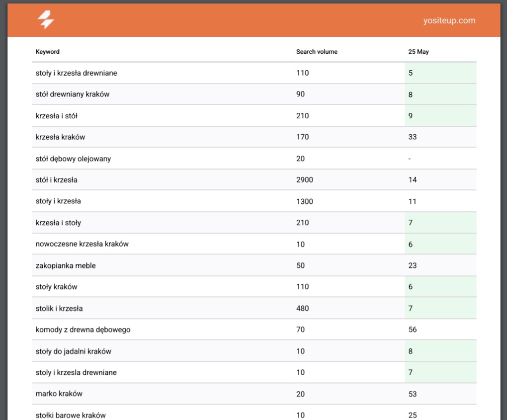
Task: Click nowoczesne krzesła kraków keyword
Action: [x=82, y=244]
